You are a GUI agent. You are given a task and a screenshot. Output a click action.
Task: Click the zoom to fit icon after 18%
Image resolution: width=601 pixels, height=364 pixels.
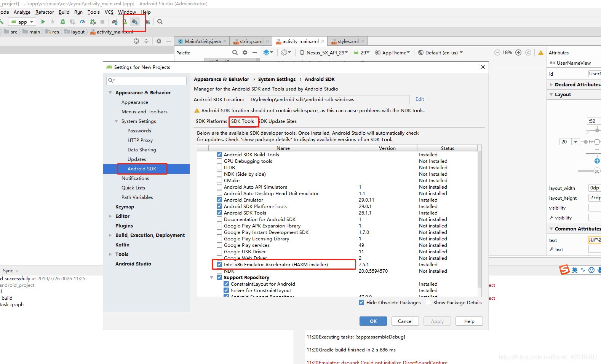(x=528, y=52)
